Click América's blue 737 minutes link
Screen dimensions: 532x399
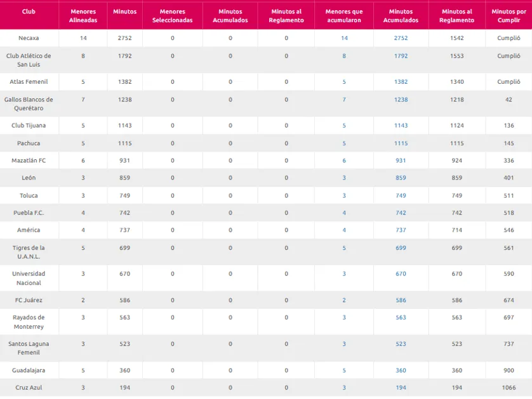pos(401,230)
